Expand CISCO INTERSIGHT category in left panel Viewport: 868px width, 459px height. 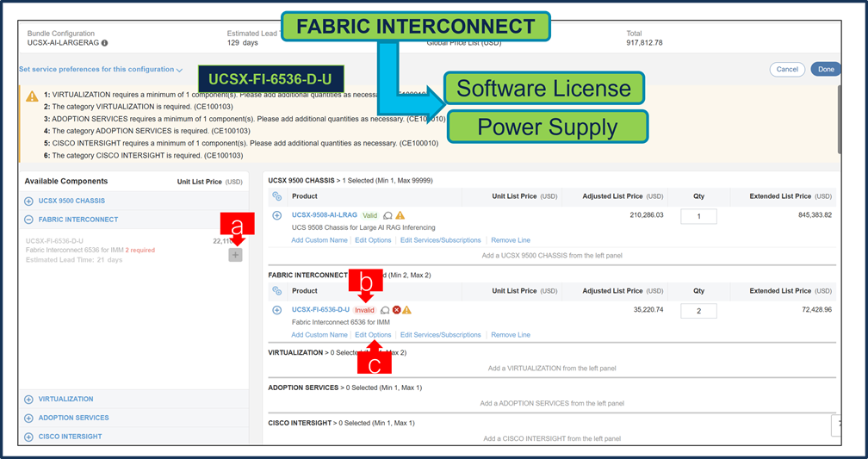click(28, 437)
